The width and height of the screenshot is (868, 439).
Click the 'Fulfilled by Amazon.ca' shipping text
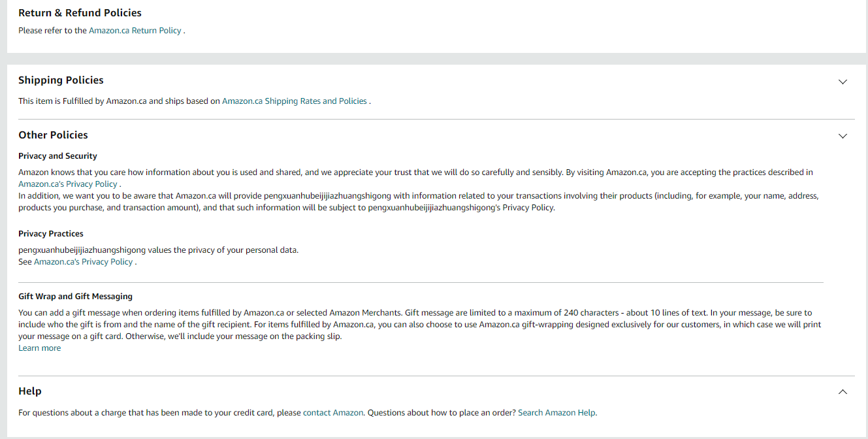(x=104, y=101)
